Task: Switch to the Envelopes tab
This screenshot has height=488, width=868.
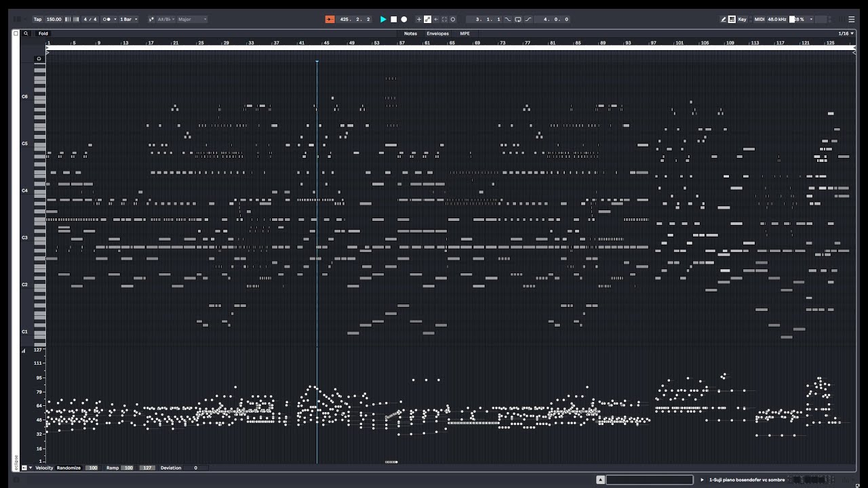Action: pos(437,33)
